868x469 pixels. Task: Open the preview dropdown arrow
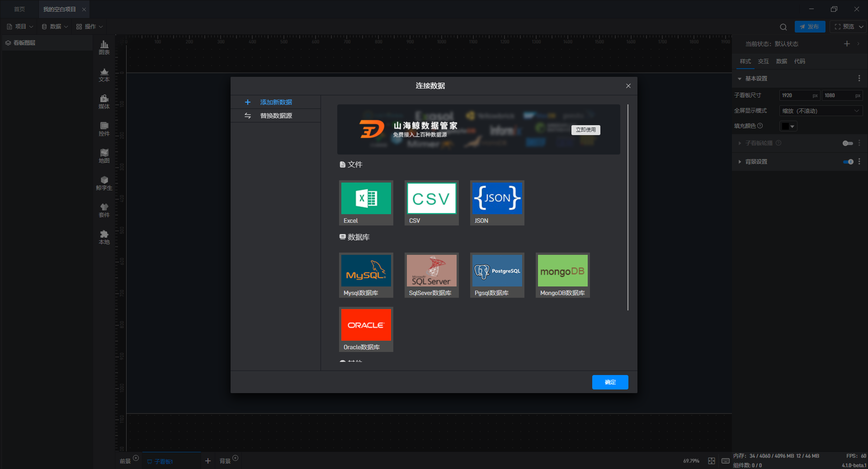(x=861, y=27)
